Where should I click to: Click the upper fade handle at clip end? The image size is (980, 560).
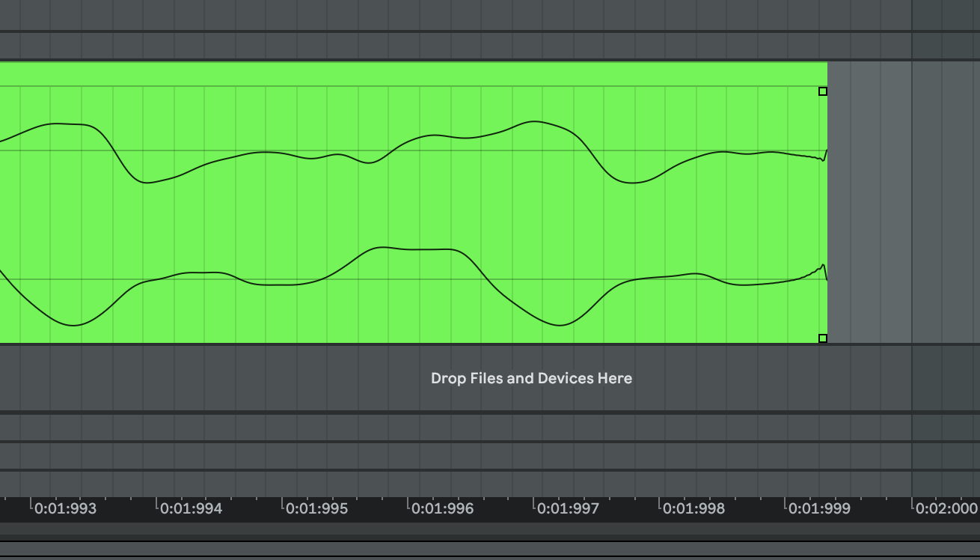pos(823,91)
